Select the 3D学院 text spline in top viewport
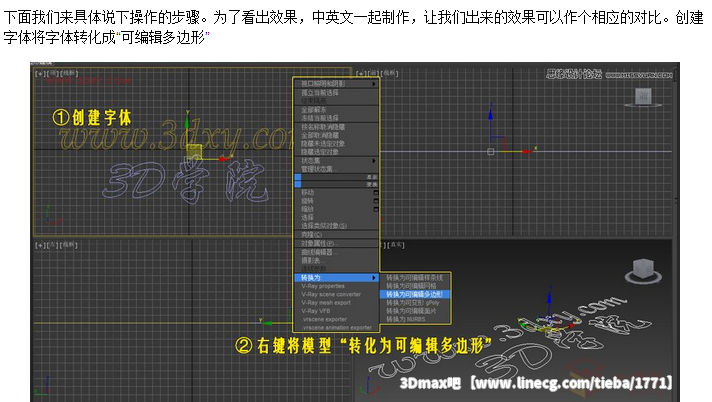 [x=185, y=182]
